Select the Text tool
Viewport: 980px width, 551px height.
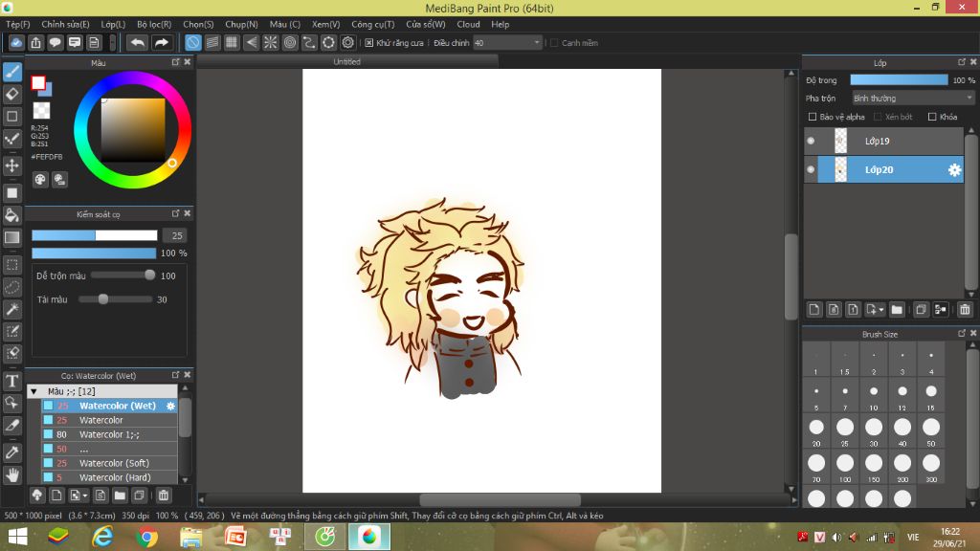[x=11, y=381]
